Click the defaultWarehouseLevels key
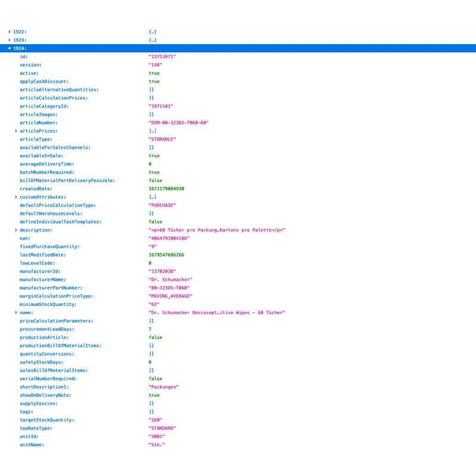Image resolution: width=476 pixels, height=476 pixels. 51,214
